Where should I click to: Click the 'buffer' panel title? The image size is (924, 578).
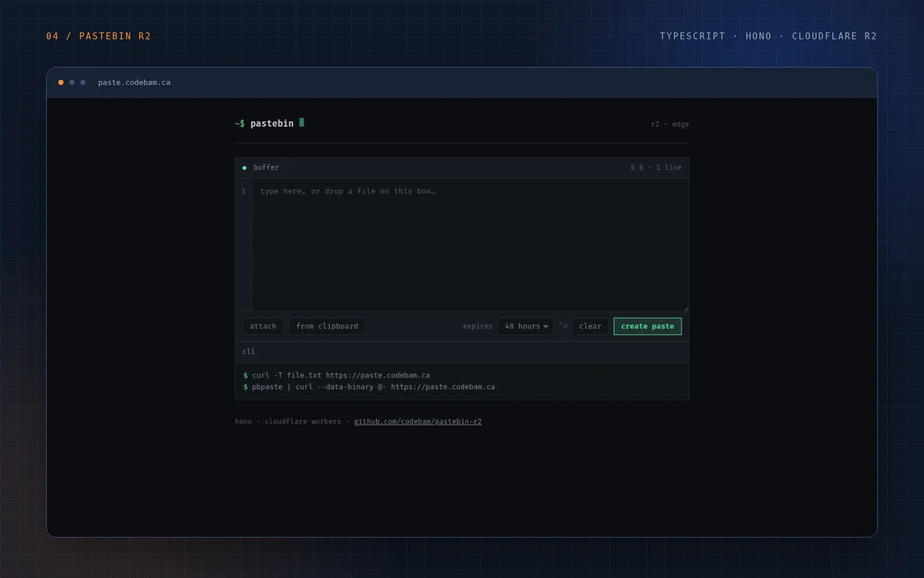click(x=266, y=168)
